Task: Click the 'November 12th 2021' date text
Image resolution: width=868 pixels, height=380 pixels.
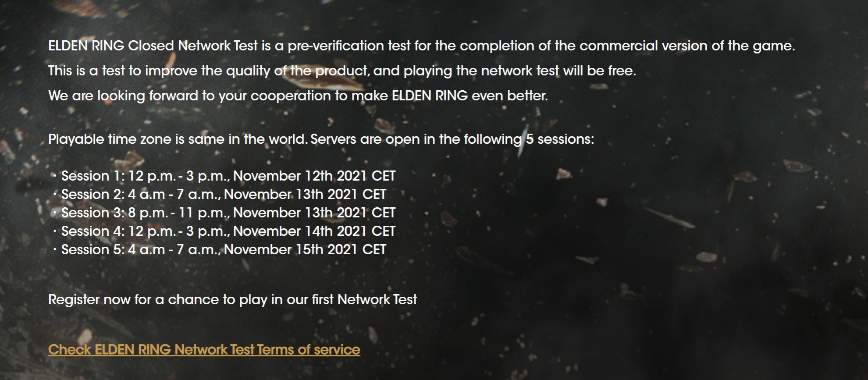Action: (300, 176)
